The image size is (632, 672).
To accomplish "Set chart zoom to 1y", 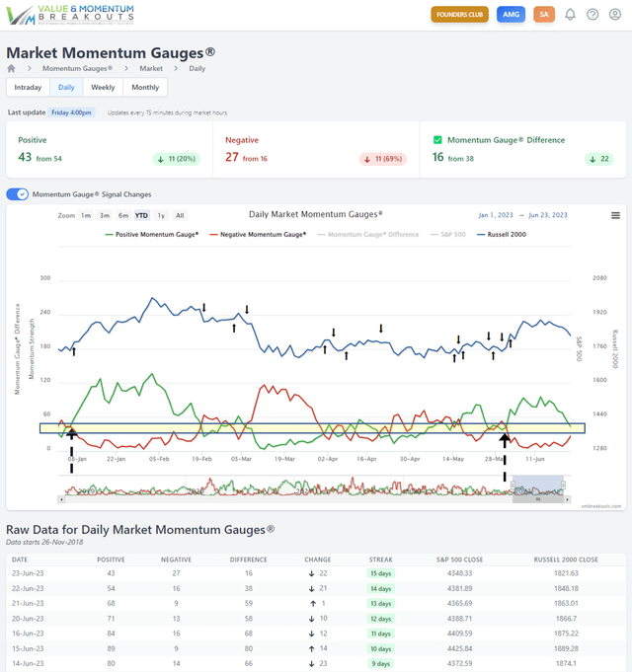I will click(x=161, y=215).
